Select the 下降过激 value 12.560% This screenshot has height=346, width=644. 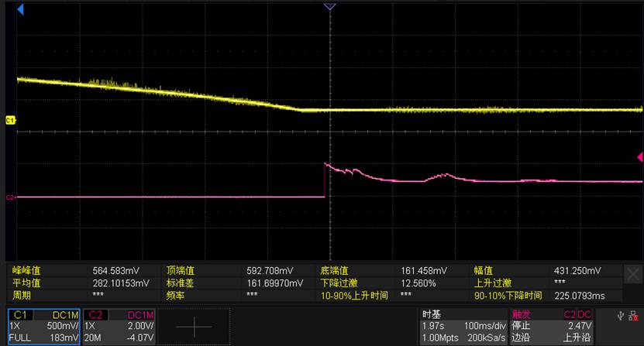pyautogui.click(x=418, y=283)
